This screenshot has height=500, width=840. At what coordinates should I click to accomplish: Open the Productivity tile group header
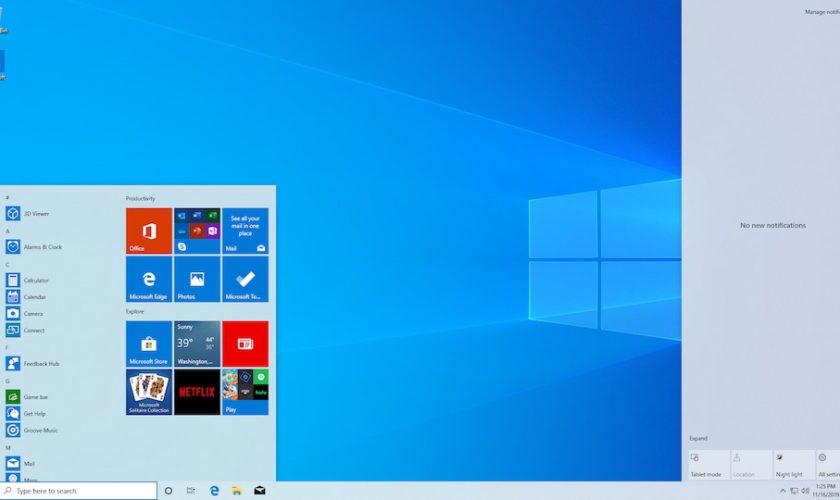(x=141, y=198)
